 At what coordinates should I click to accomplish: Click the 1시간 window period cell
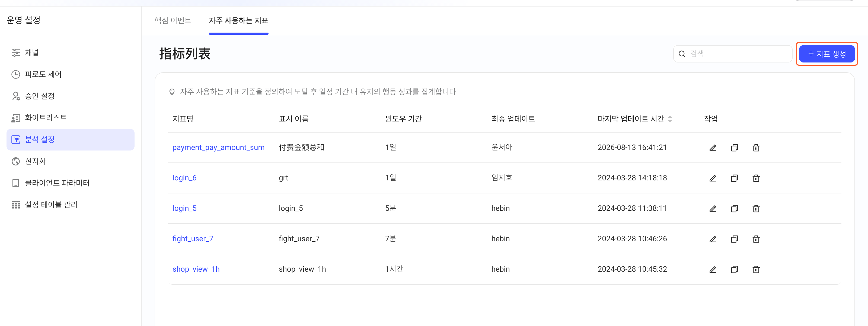pos(394,269)
